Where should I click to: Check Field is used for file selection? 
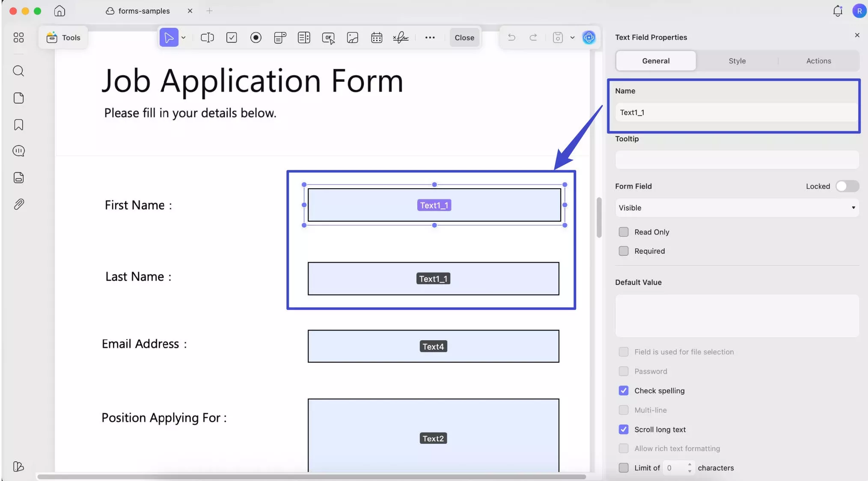tap(624, 352)
